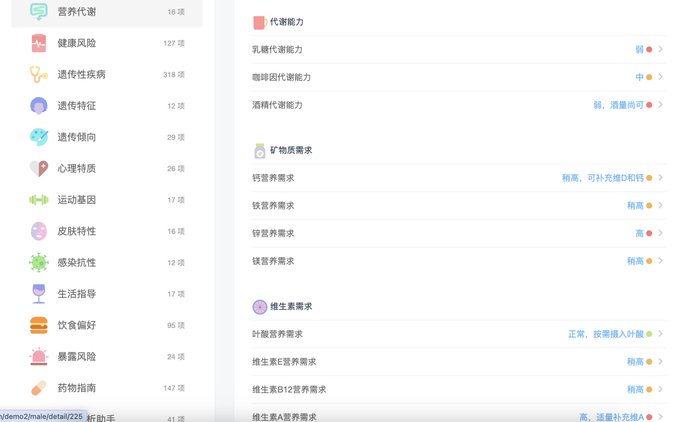
Task: Click the 稍高，可补充维D和钙 result link
Action: tap(602, 178)
